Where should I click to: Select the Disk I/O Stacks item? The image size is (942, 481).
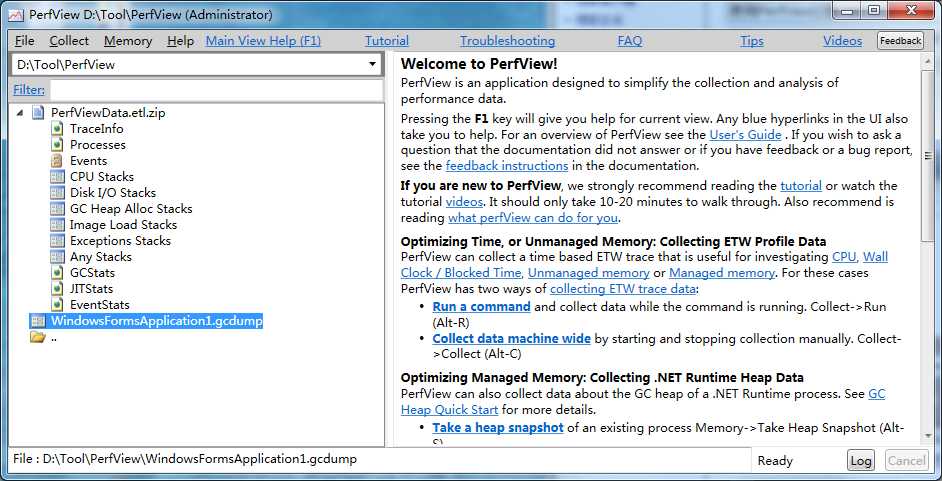click(113, 193)
